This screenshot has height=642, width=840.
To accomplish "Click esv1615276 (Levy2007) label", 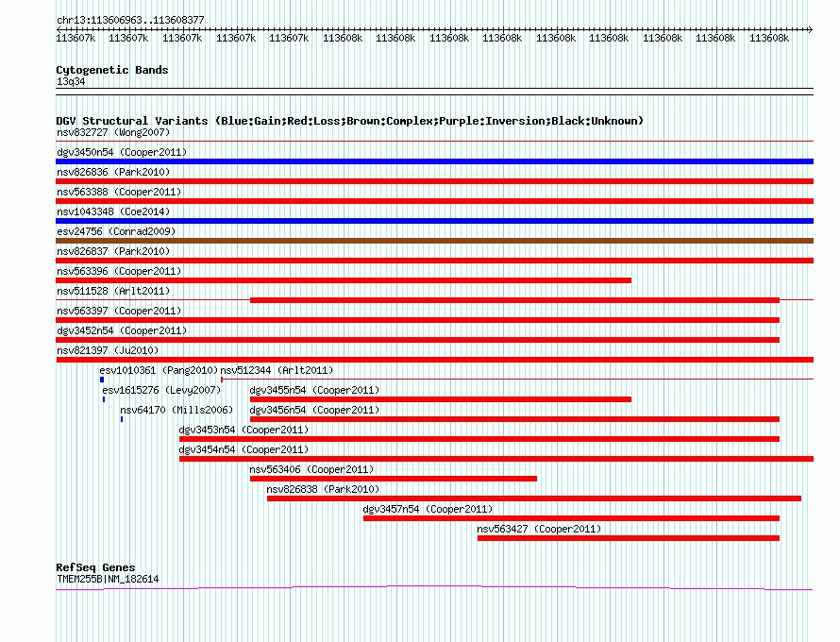I will (x=161, y=390).
